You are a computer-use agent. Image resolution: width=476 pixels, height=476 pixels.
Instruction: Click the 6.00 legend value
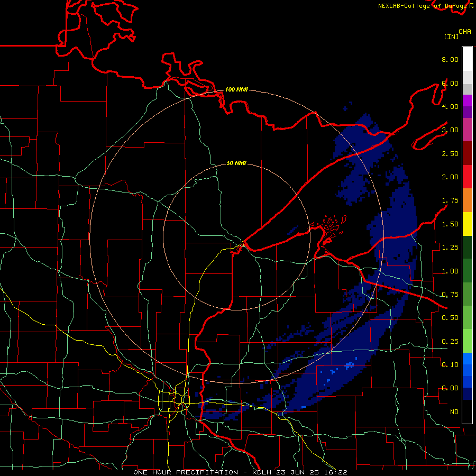(x=450, y=84)
